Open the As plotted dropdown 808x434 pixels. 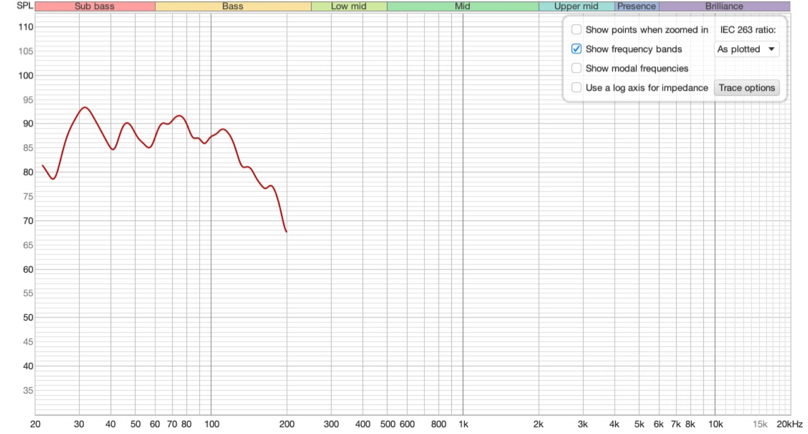click(x=746, y=49)
